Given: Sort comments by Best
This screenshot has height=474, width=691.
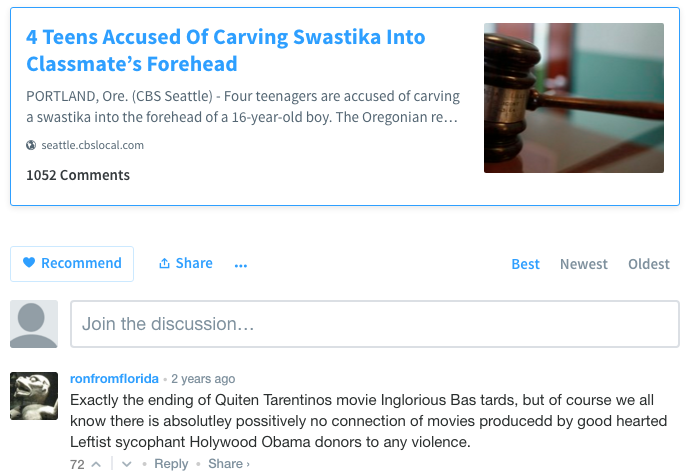Looking at the screenshot, I should pyautogui.click(x=525, y=264).
